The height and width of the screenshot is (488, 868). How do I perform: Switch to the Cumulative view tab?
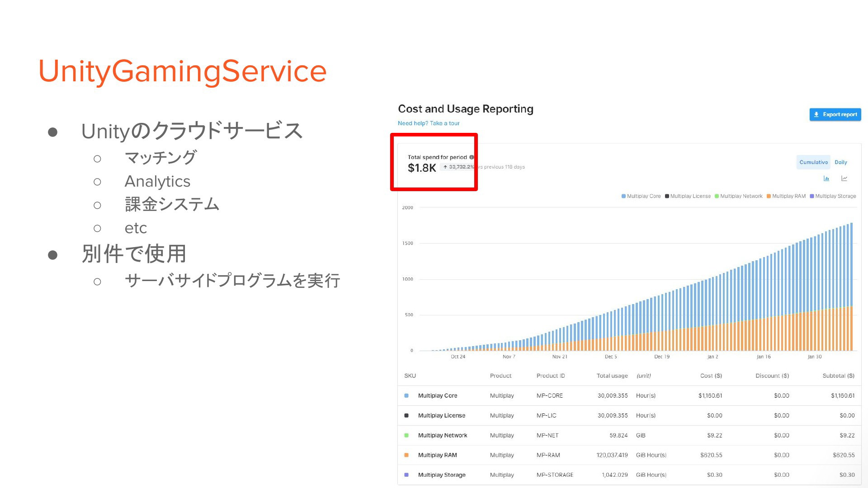click(x=813, y=162)
